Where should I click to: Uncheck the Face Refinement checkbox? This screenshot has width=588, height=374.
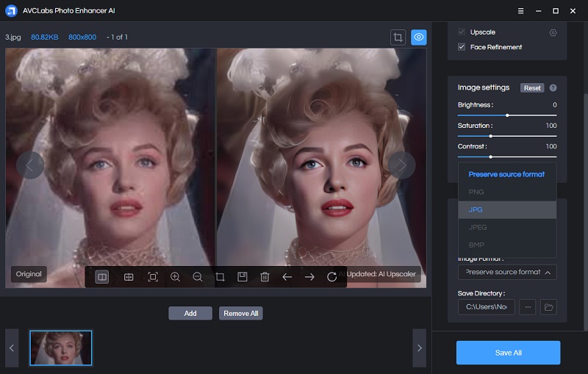tap(462, 47)
